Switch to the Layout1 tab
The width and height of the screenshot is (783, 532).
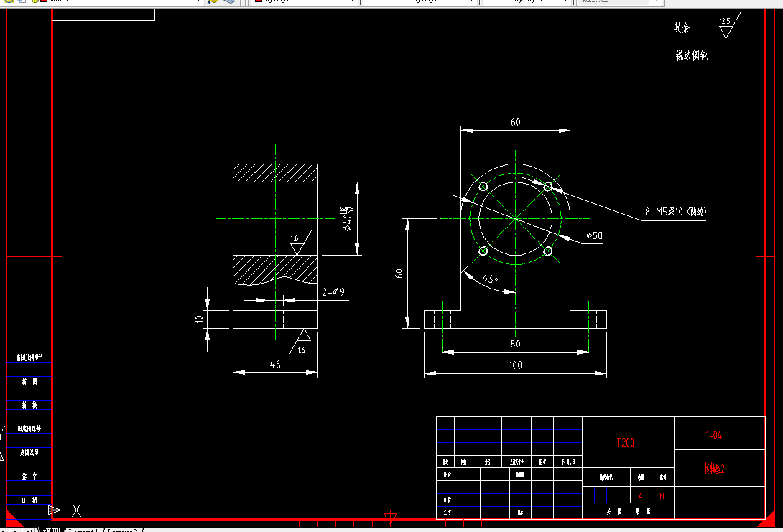tap(83, 530)
